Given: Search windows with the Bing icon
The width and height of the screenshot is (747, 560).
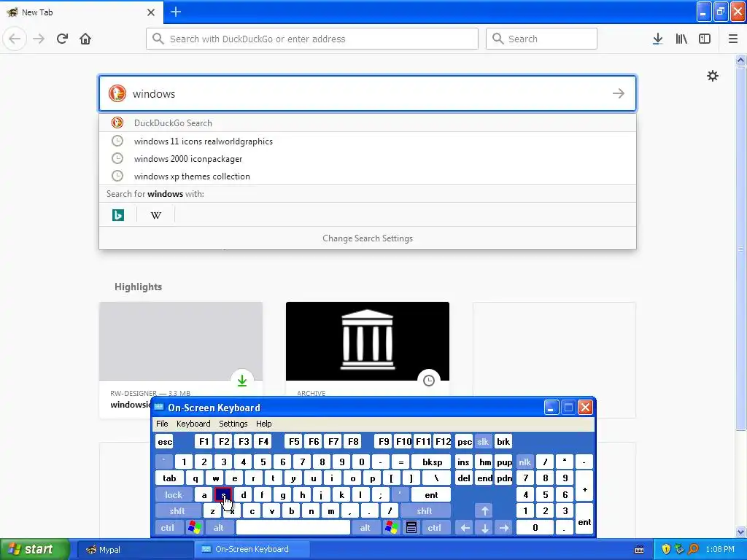Looking at the screenshot, I should pyautogui.click(x=118, y=215).
